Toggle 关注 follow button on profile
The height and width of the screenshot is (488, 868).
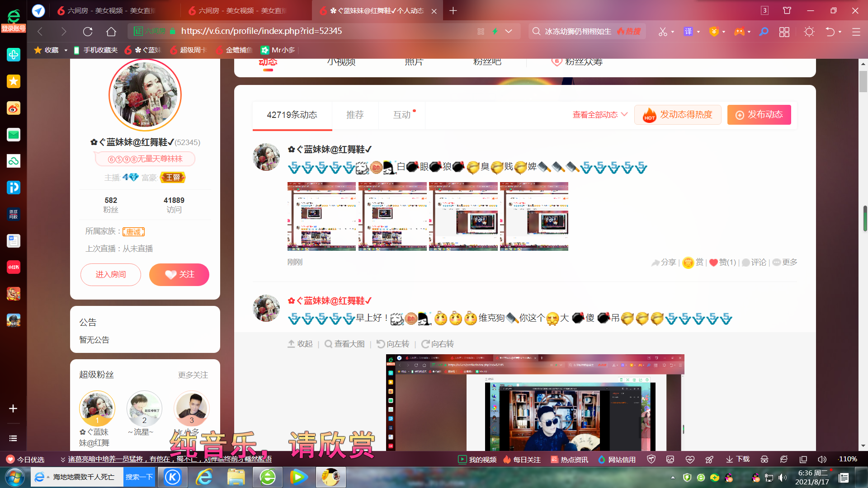tap(179, 275)
